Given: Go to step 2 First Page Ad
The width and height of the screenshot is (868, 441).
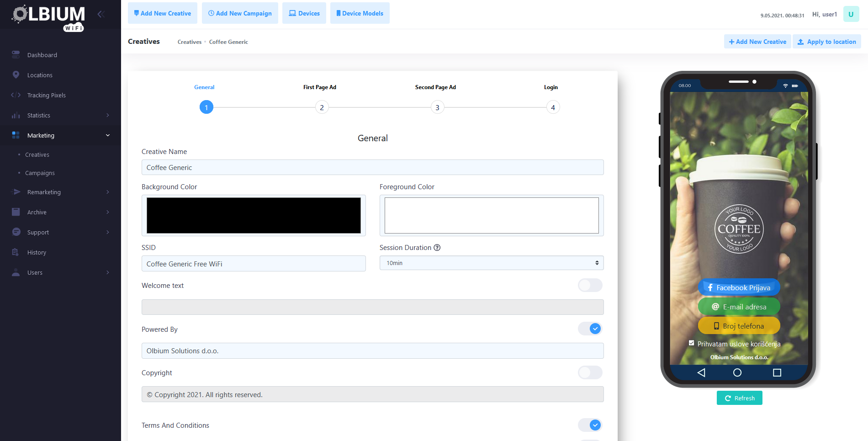Looking at the screenshot, I should 322,107.
